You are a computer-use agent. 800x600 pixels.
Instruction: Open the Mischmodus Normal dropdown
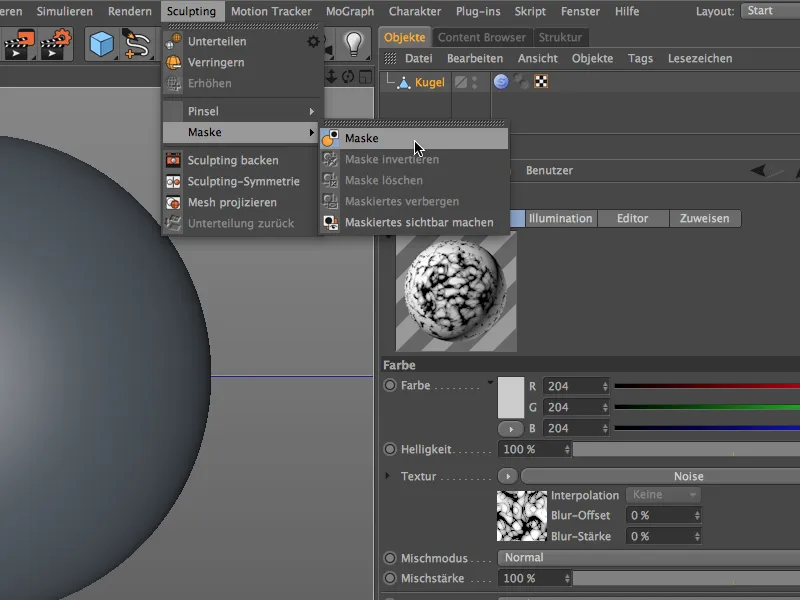click(648, 557)
